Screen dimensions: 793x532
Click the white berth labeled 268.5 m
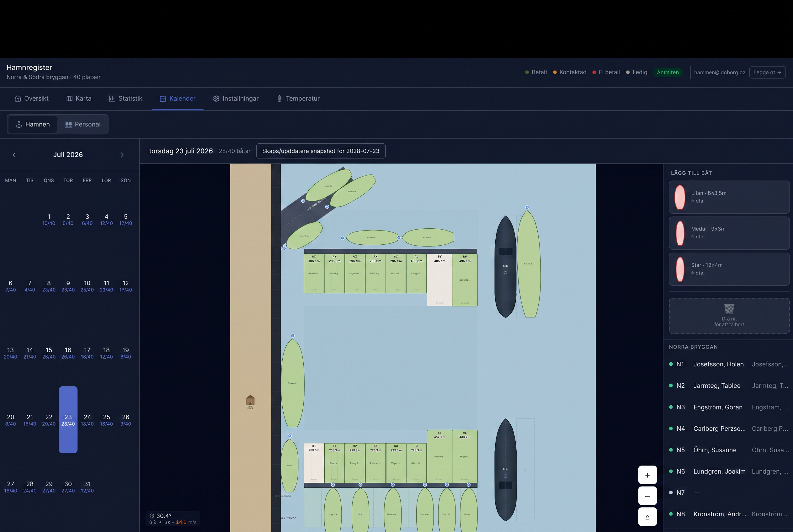[314, 463]
